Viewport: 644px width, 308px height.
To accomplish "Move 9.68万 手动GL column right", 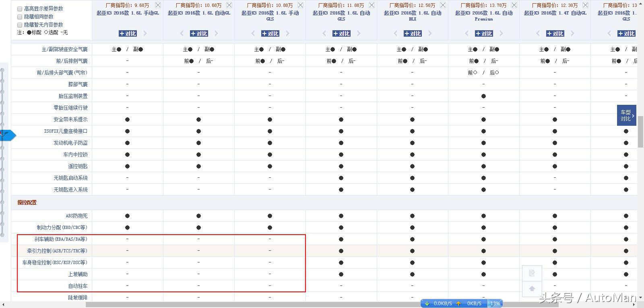I will [145, 33].
